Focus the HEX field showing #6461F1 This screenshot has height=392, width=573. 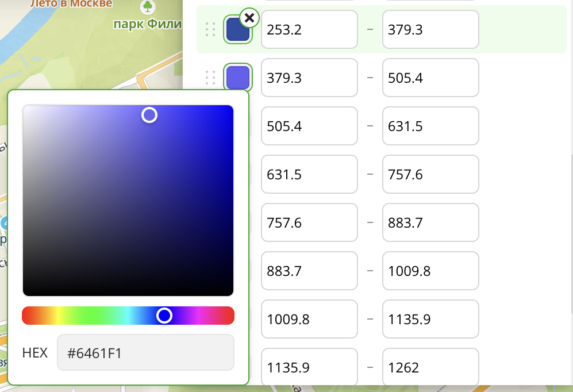145,352
